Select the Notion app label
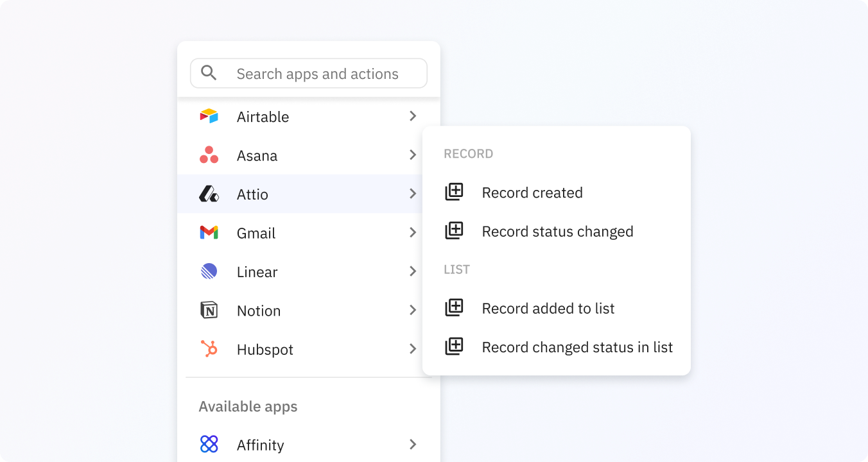 click(259, 311)
